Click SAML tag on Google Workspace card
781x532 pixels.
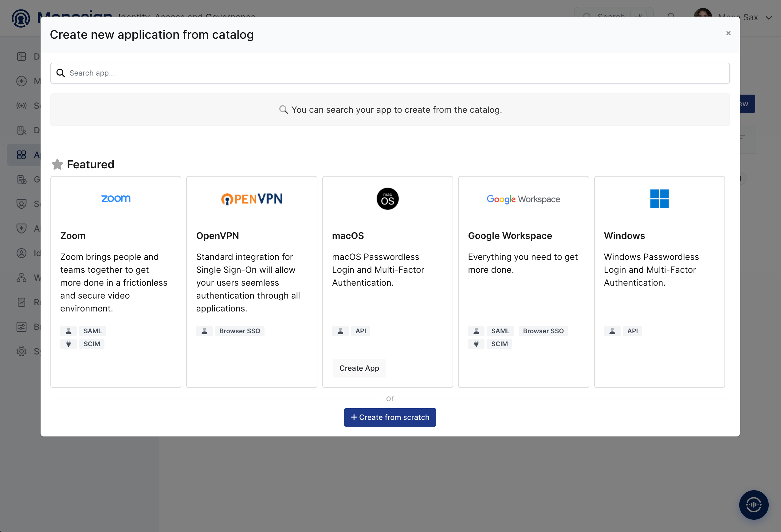500,331
